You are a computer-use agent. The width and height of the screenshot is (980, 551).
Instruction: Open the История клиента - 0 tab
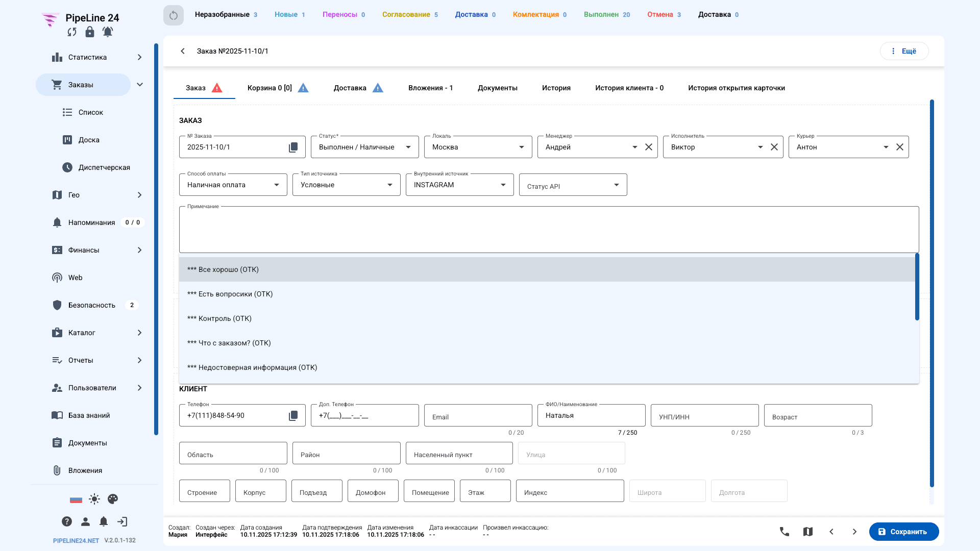[629, 88]
